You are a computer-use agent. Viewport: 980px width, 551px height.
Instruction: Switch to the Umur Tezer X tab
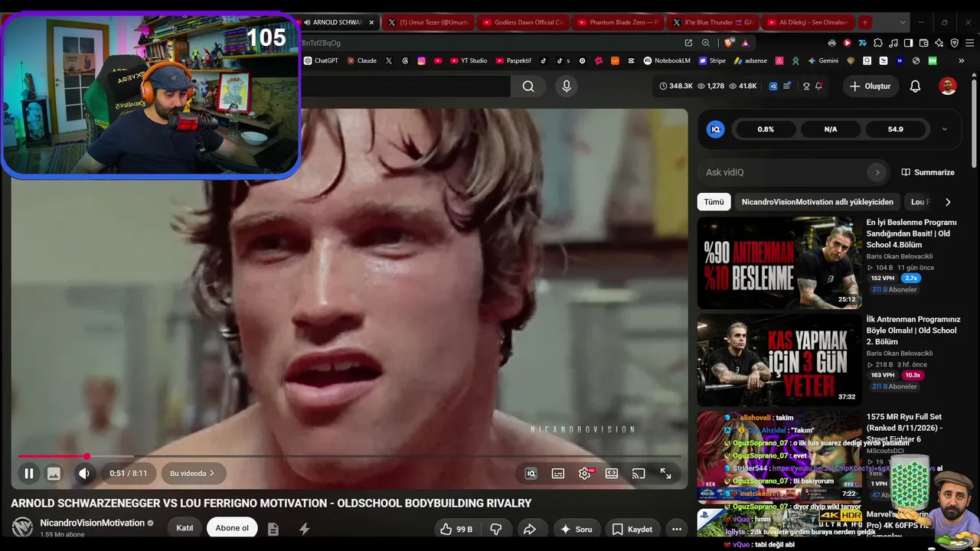428,22
